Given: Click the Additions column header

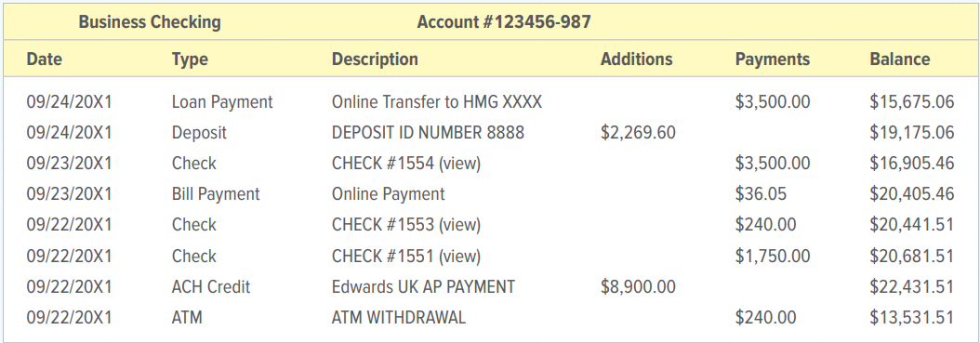Looking at the screenshot, I should pyautogui.click(x=637, y=59).
